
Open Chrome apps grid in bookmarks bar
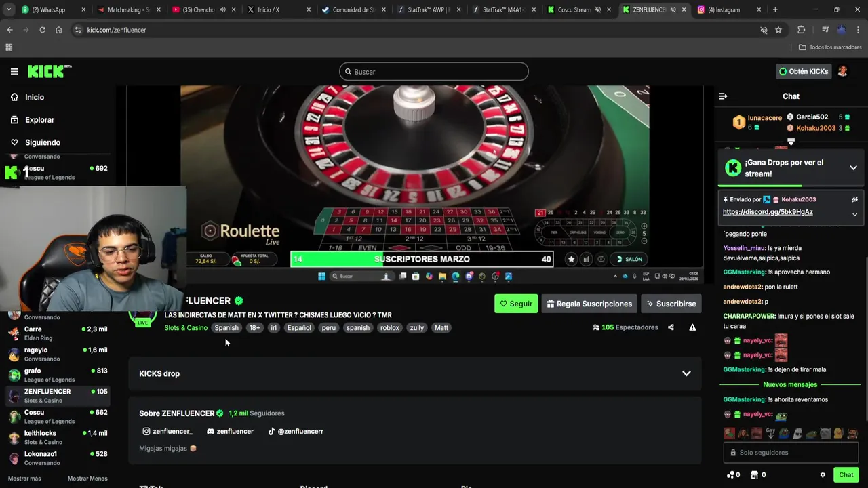click(9, 47)
